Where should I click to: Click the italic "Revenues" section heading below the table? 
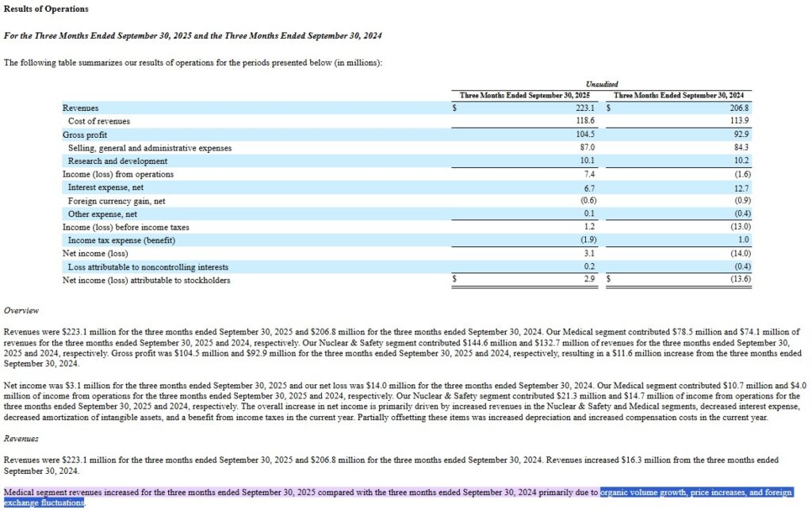21,437
